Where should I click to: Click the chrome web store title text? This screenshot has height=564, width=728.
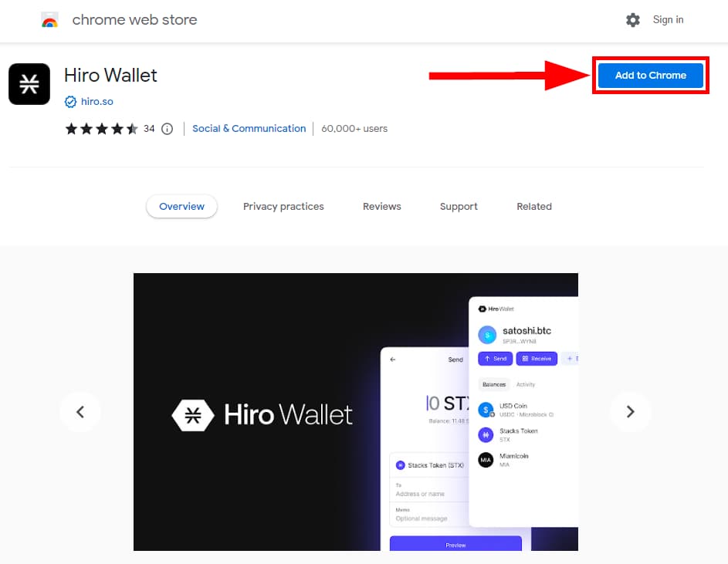pyautogui.click(x=134, y=20)
